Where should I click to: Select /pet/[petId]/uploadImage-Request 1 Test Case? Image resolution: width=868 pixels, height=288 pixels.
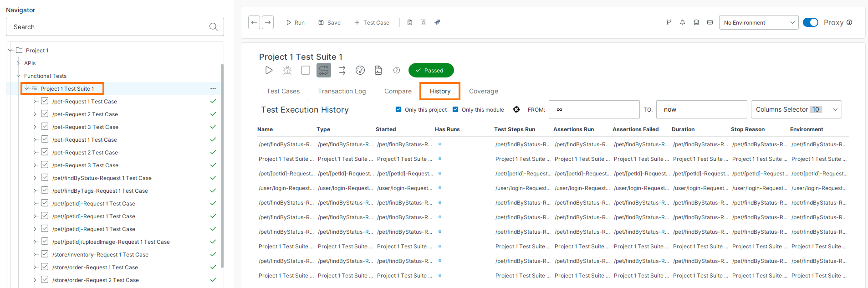pyautogui.click(x=111, y=242)
